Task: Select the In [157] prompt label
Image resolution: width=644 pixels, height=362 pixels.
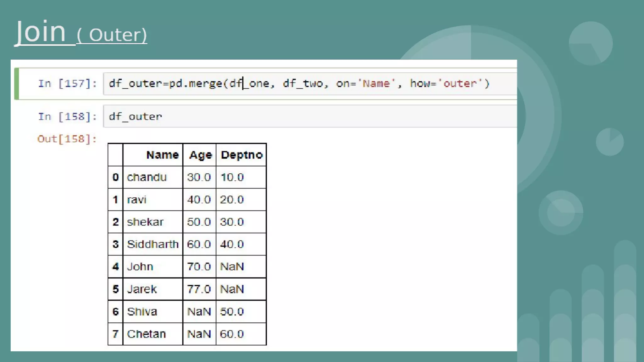Action: (67, 84)
